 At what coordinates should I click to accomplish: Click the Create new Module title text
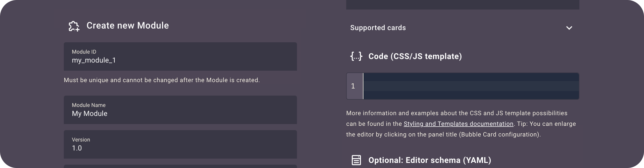point(127,26)
